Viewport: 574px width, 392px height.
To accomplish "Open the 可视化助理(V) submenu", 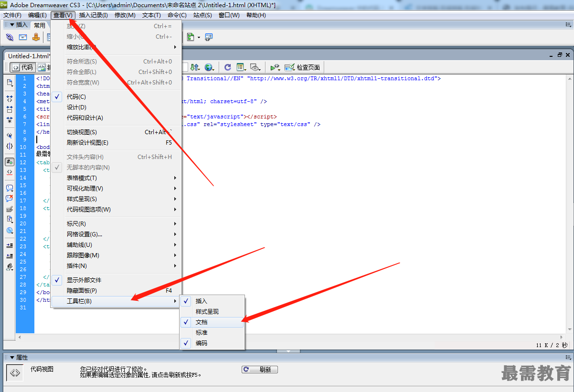I will pos(116,189).
